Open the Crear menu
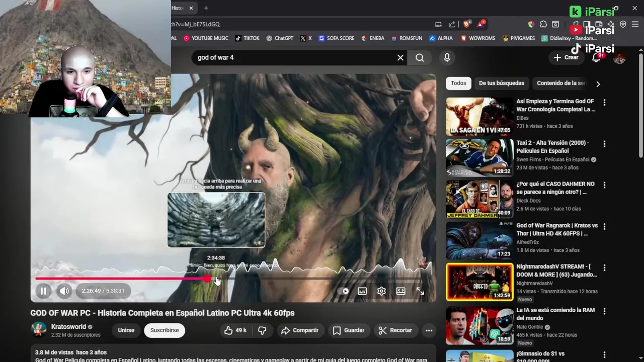This screenshot has height=362, width=644. 566,57
